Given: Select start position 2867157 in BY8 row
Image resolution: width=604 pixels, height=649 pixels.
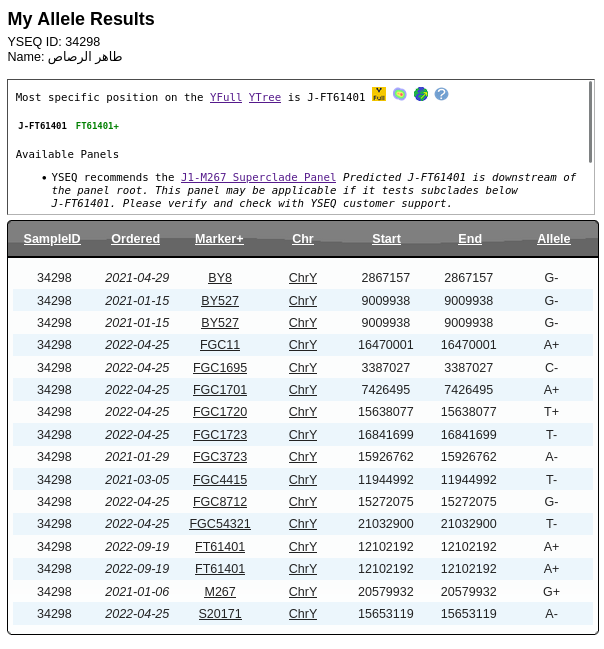Looking at the screenshot, I should point(386,278).
